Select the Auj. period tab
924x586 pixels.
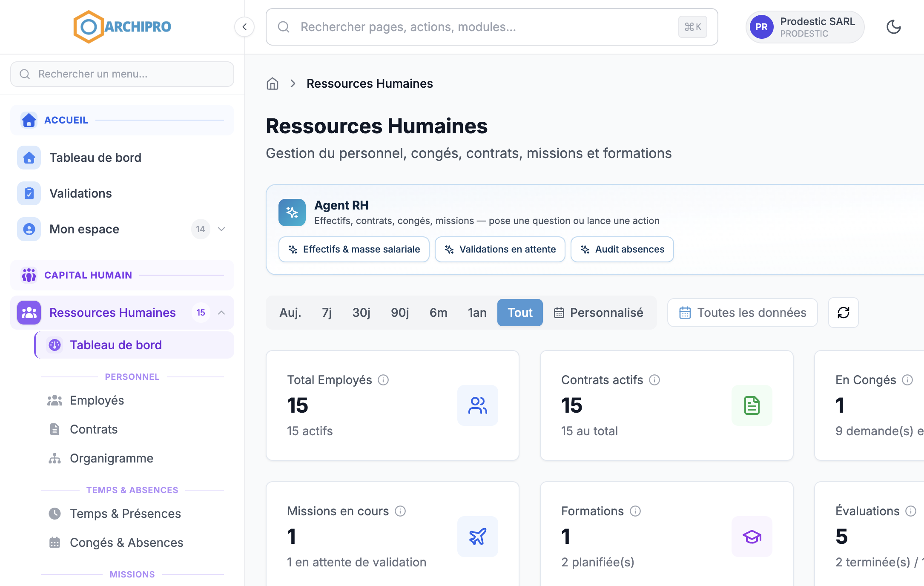point(290,313)
